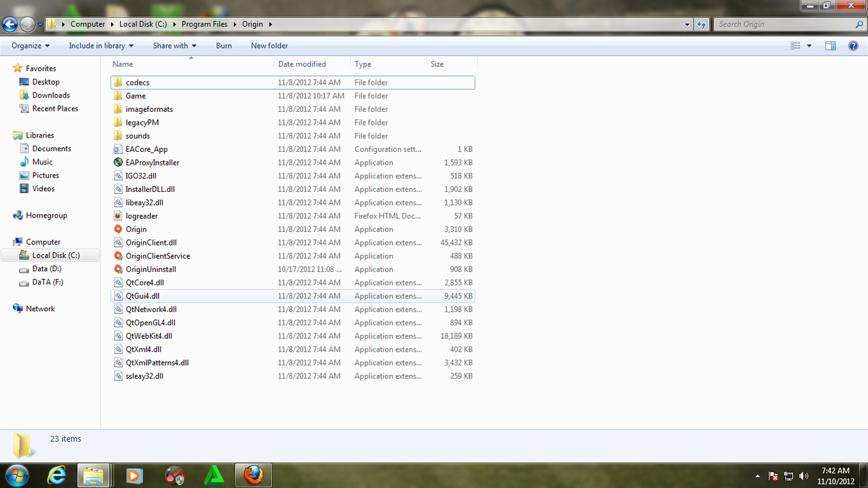The image size is (868, 488).
Task: Click the taskbar clock showing 7:42 AM
Action: (x=835, y=476)
